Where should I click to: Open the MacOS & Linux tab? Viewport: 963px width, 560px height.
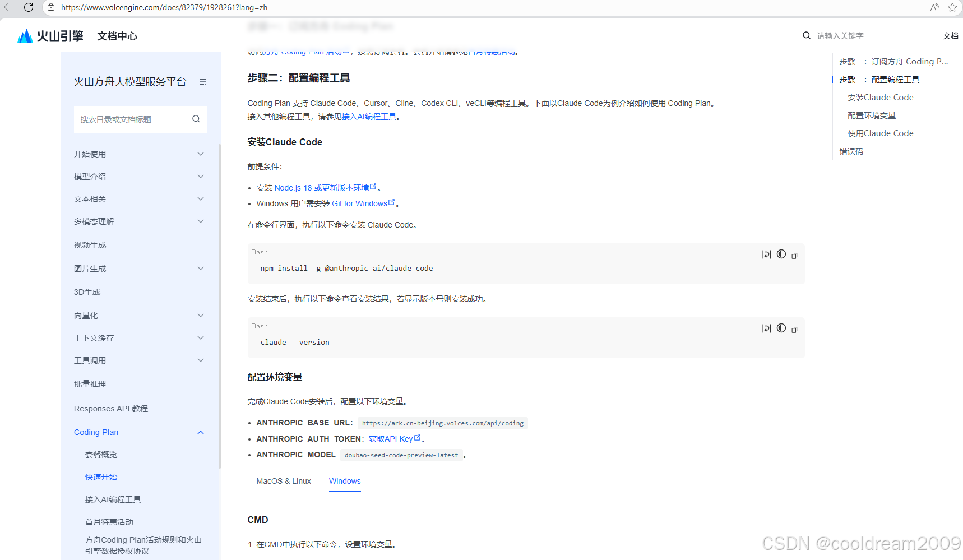click(284, 481)
